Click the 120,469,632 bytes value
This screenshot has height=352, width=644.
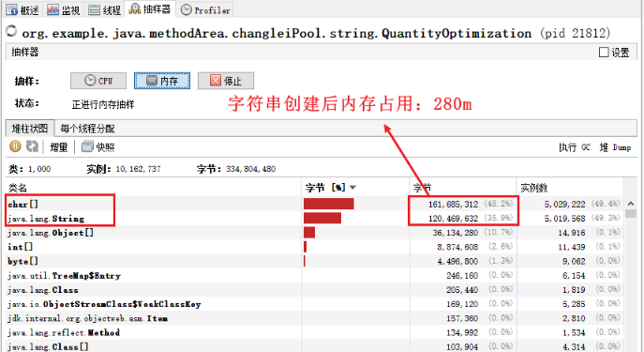click(453, 219)
